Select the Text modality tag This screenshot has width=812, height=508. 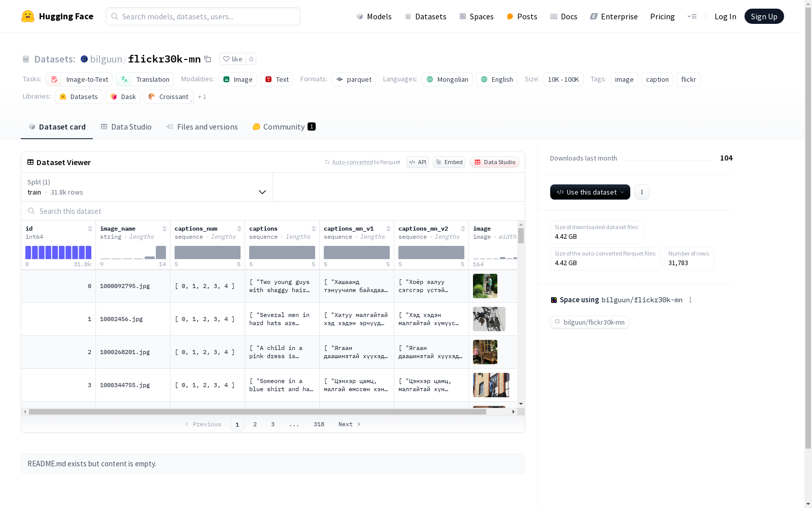(277, 79)
